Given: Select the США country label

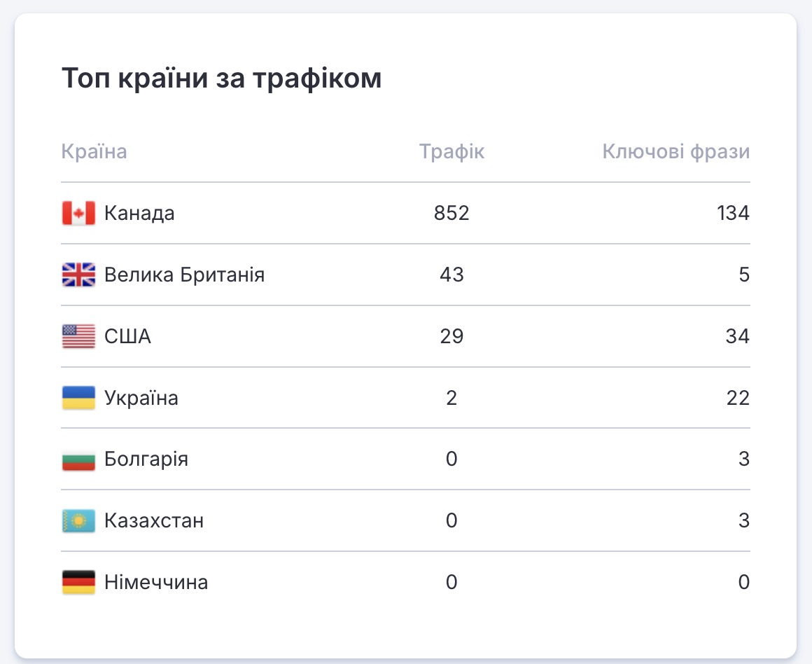Looking at the screenshot, I should click(127, 336).
